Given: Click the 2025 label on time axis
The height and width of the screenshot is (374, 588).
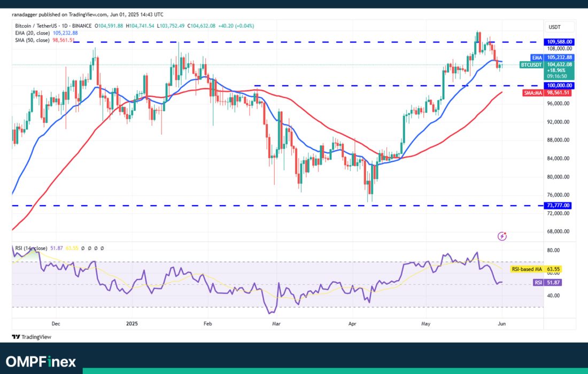Looking at the screenshot, I should [131, 324].
